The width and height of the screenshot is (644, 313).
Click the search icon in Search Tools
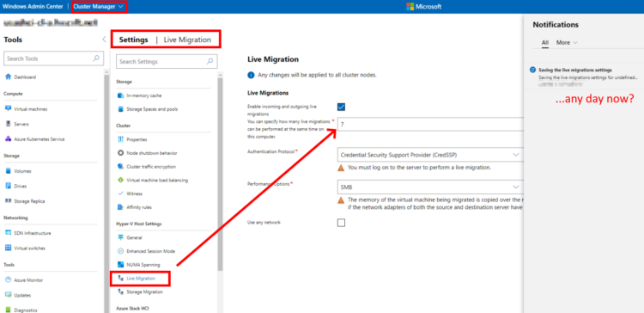click(x=96, y=58)
